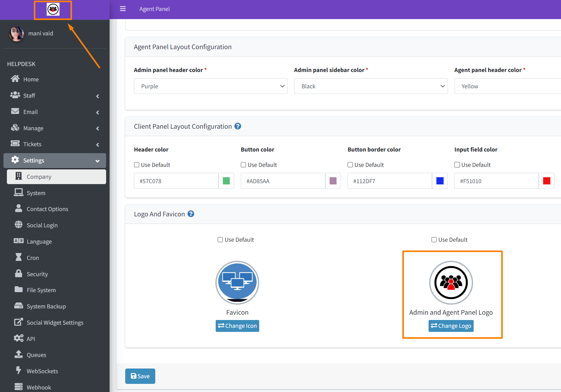Collapse the Settings section chevron
The width and height of the screenshot is (561, 392).
[97, 161]
